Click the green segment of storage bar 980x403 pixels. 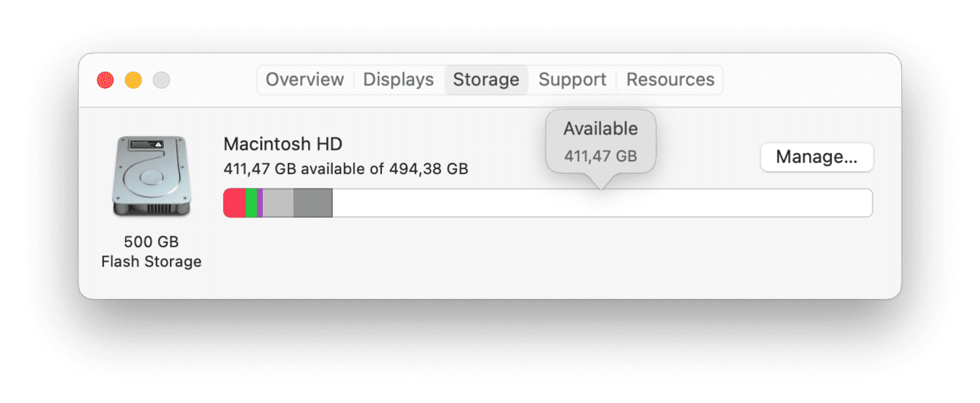coord(251,203)
